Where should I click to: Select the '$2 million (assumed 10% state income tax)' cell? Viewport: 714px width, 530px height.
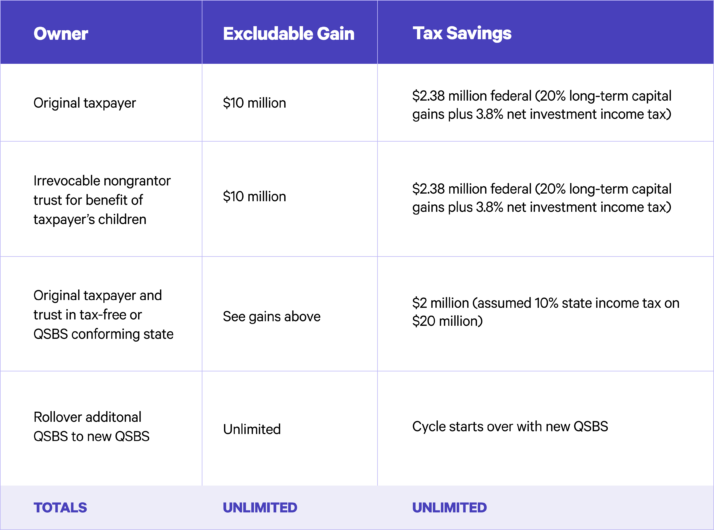546,312
